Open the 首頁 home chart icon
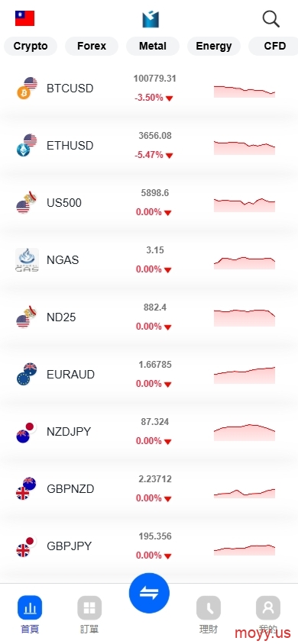Screen dimensions: 298x644 30,607
